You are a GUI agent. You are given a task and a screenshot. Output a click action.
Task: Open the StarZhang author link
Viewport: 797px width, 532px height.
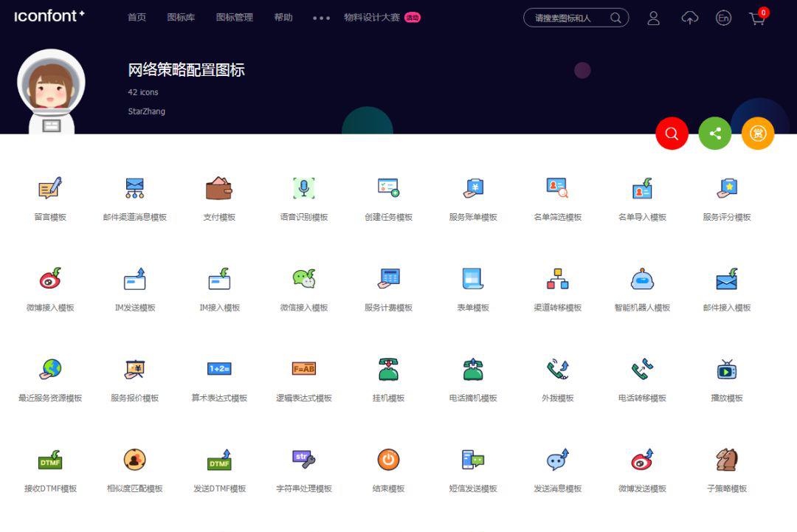146,111
